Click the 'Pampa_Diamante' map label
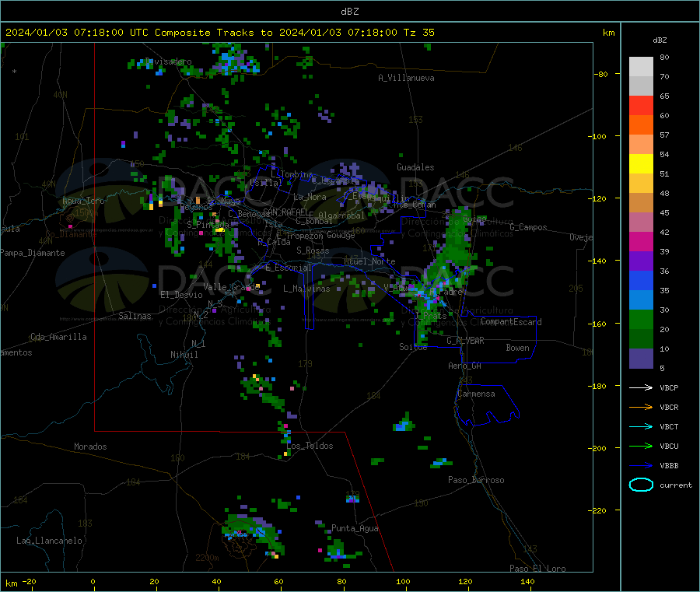Image resolution: width=700 pixels, height=592 pixels. [x=33, y=253]
